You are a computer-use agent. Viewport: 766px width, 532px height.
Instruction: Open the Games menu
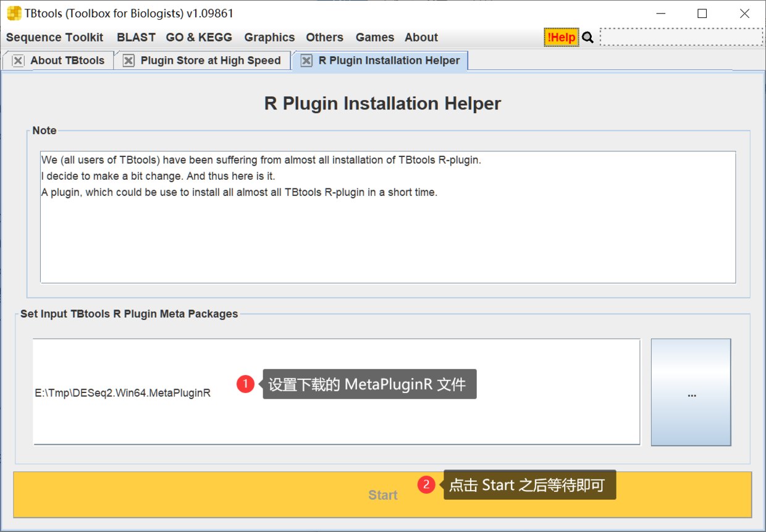click(375, 37)
